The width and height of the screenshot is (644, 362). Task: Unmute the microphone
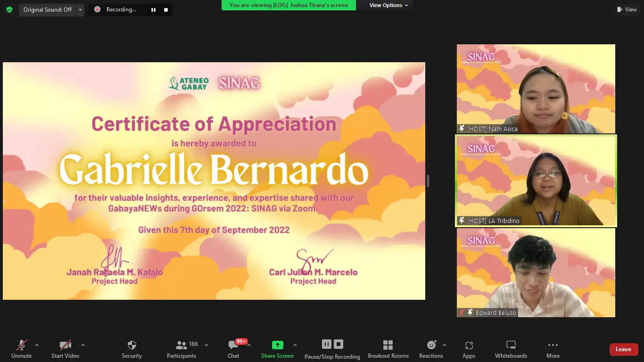tap(21, 349)
